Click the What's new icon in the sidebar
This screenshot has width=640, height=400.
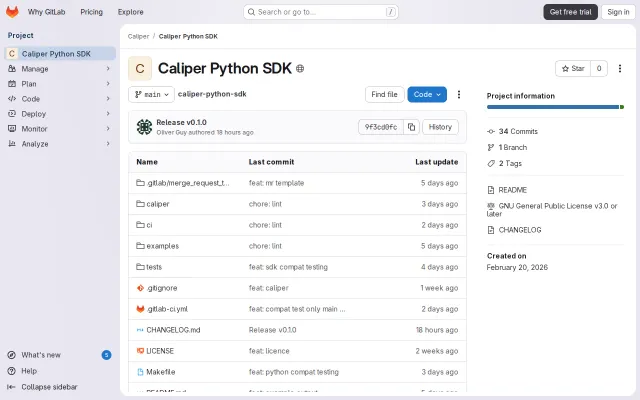pos(12,355)
